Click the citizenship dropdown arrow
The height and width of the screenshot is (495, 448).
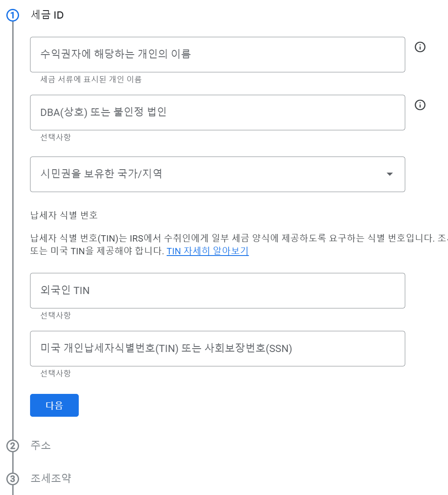click(390, 174)
